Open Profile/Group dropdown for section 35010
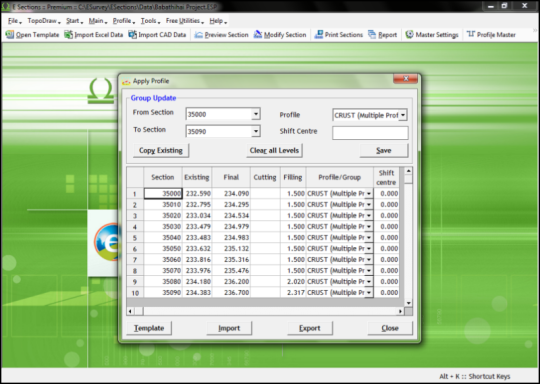 (368, 205)
